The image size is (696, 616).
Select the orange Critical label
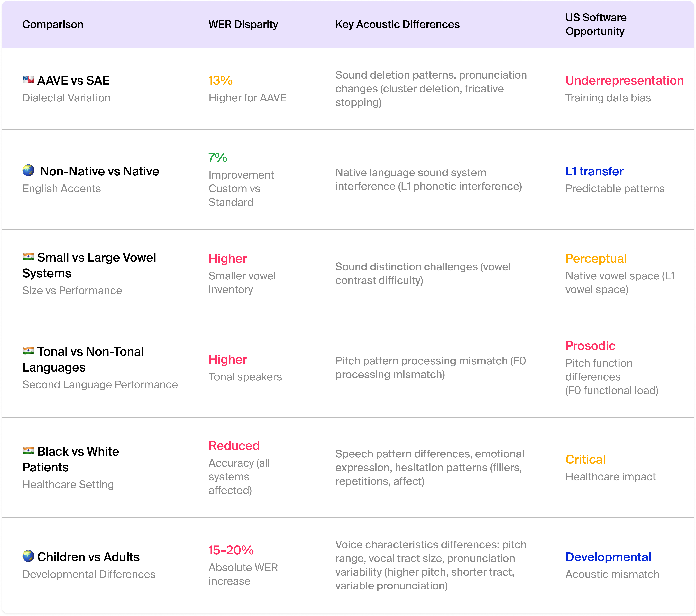585,459
